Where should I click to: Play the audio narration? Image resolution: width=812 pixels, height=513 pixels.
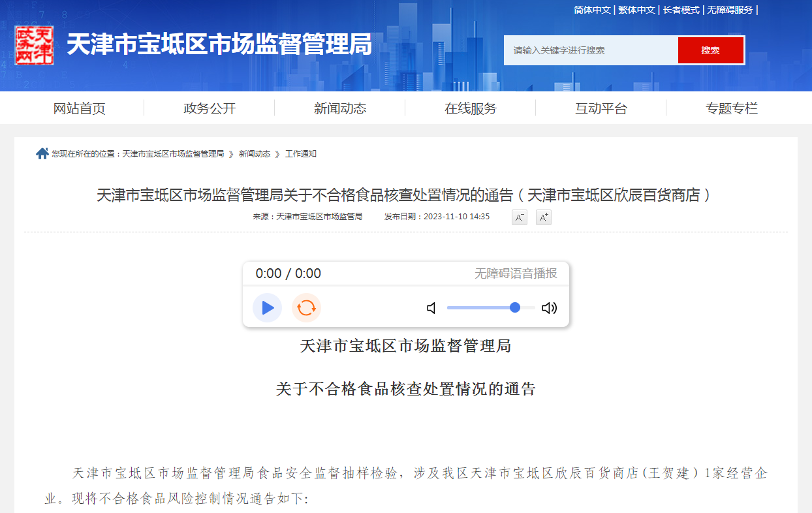[267, 308]
